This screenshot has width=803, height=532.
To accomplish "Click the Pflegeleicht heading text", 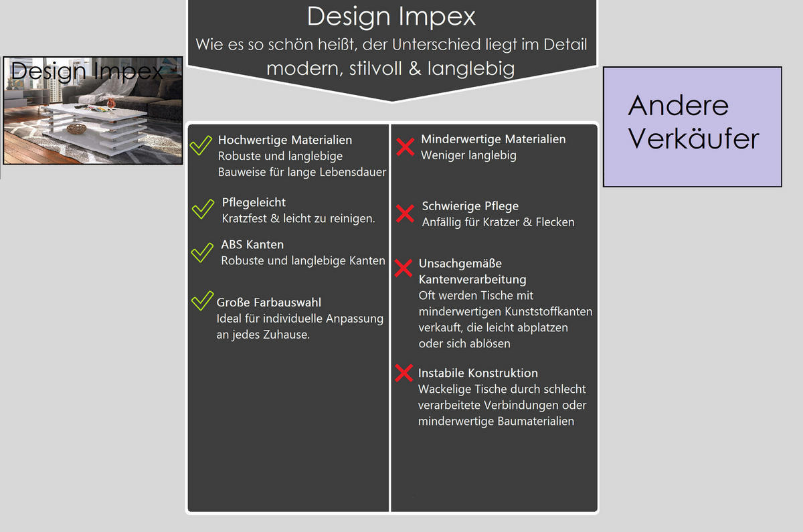I will click(254, 202).
